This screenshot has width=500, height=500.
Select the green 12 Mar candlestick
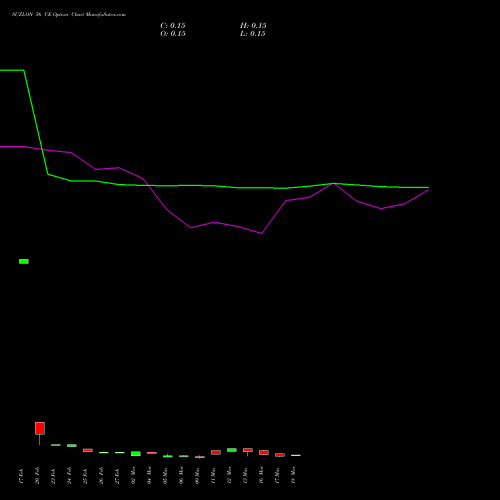(232, 450)
